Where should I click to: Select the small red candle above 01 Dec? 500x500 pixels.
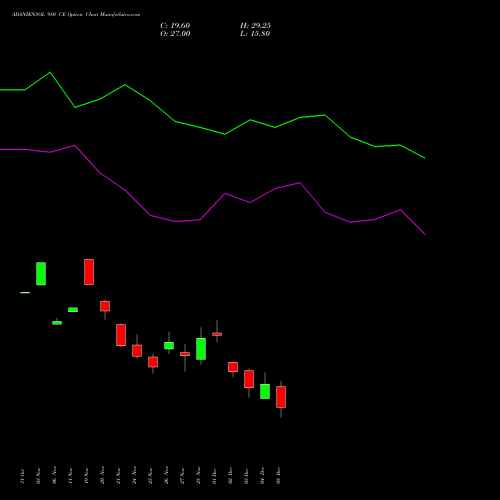(x=217, y=334)
